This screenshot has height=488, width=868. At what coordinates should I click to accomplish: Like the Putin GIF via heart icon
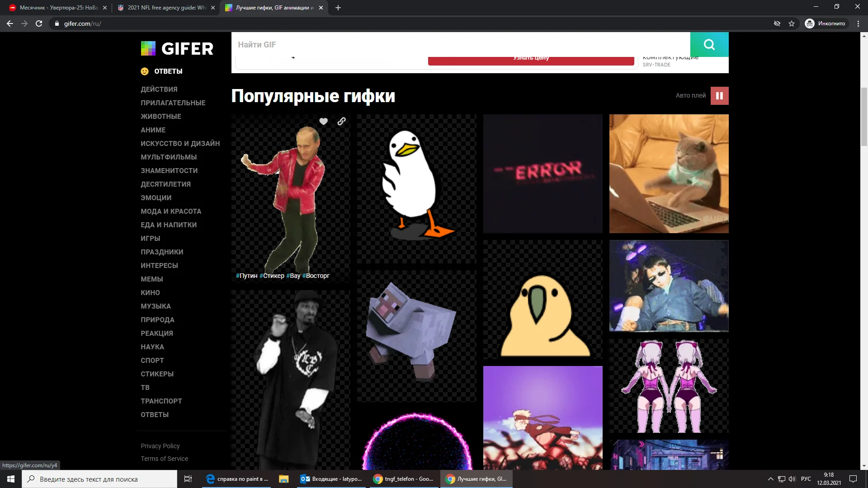click(323, 121)
